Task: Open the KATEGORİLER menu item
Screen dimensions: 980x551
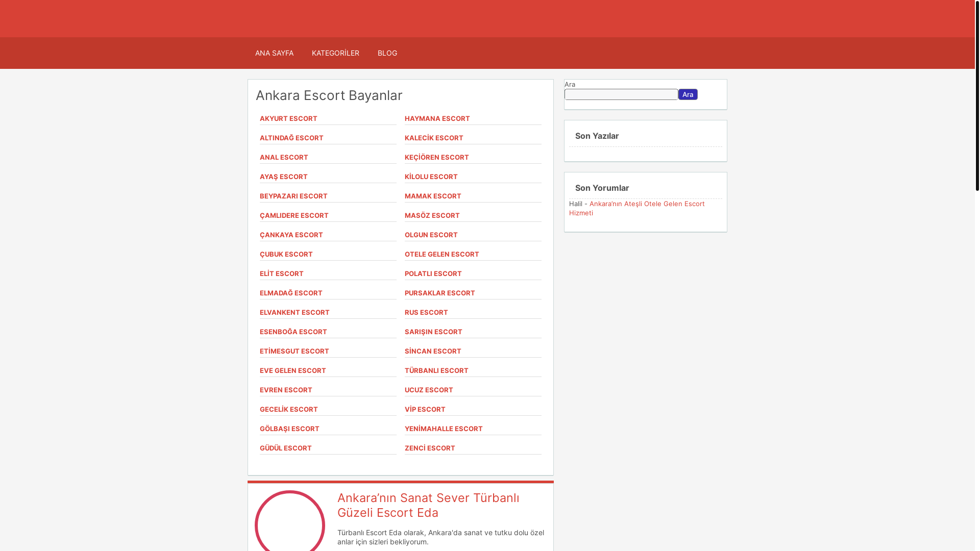Action: [x=335, y=53]
